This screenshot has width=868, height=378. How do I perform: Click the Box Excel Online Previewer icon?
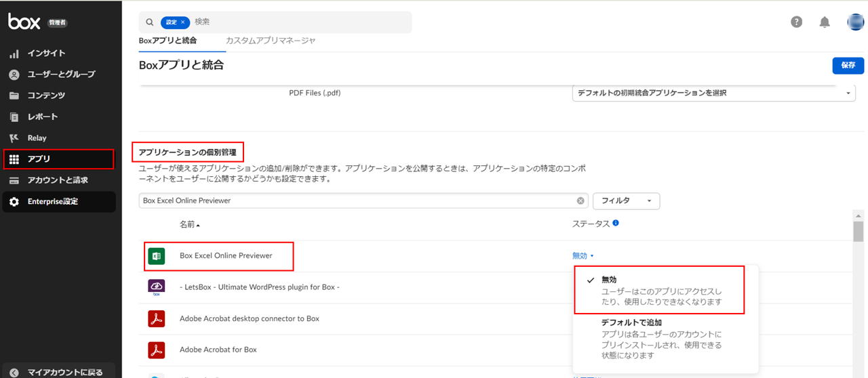pyautogui.click(x=157, y=256)
